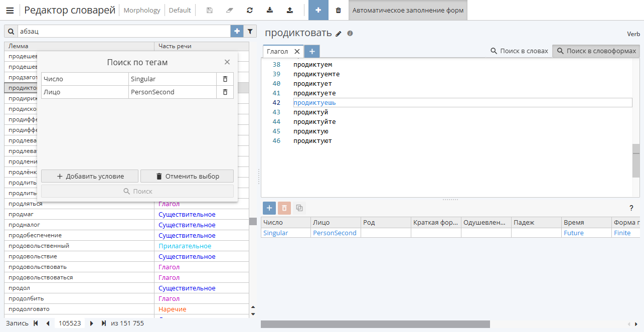
Task: Click the delete icon above the tags table
Action: [x=284, y=208]
